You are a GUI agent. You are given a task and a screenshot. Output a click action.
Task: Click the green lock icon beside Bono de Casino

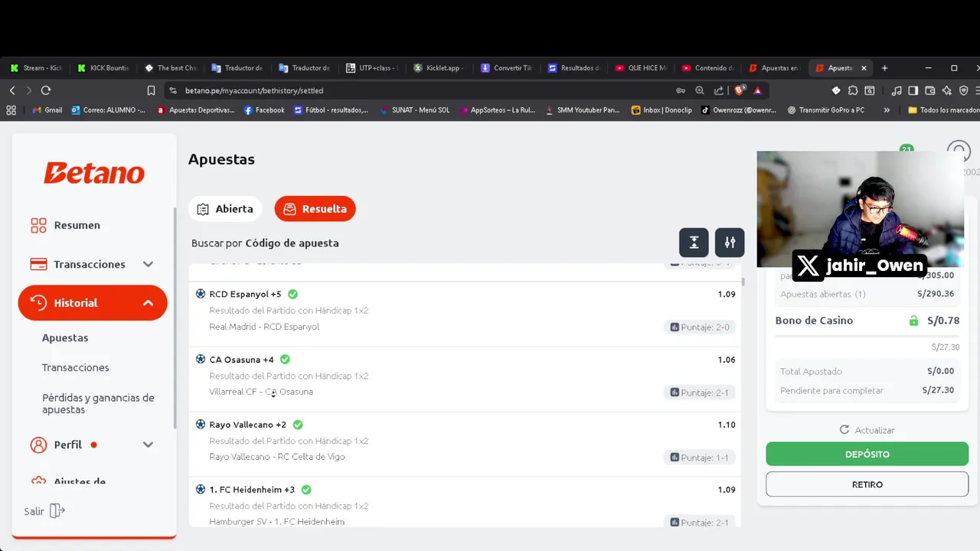(x=913, y=321)
